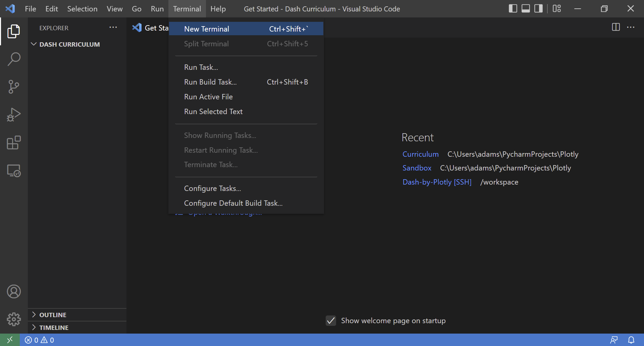Open recent Dash-by-Plotly [SSH] link
Screen dimensions: 644x346
pos(437,182)
